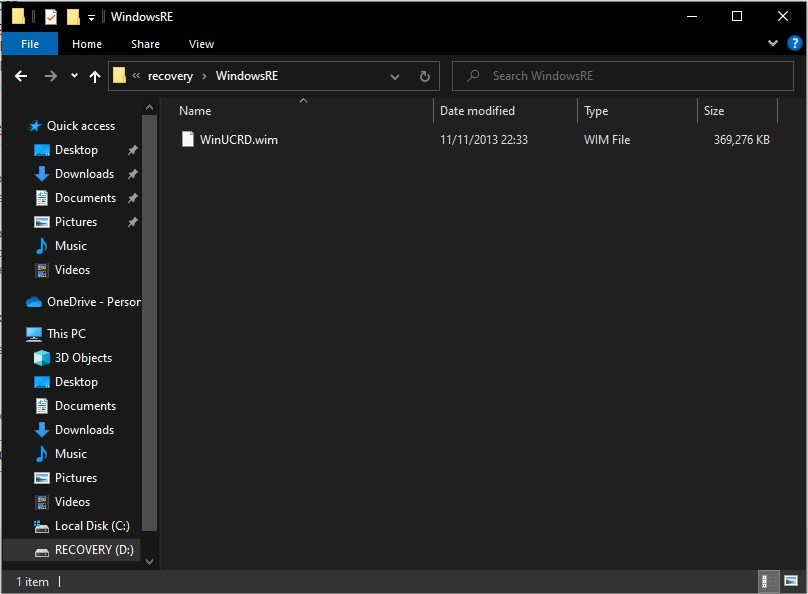Open Documents under Quick access
The image size is (808, 594).
[86, 198]
